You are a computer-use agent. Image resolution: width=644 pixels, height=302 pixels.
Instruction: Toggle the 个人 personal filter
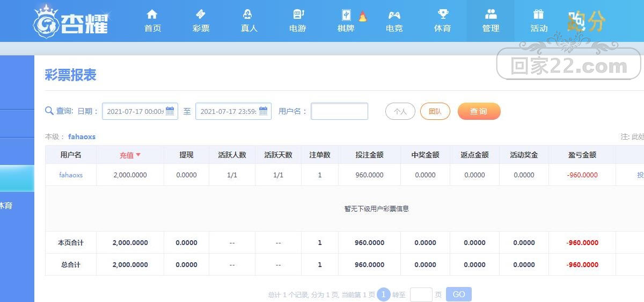pos(400,111)
